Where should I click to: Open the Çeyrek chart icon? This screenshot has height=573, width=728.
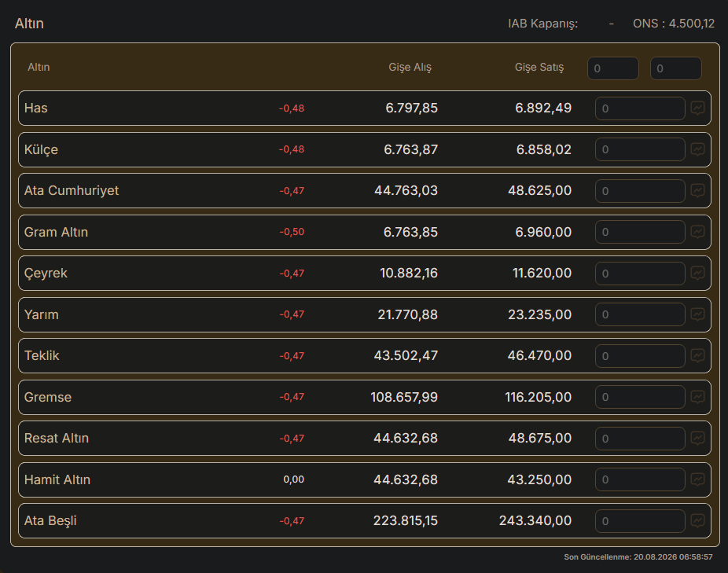[697, 273]
